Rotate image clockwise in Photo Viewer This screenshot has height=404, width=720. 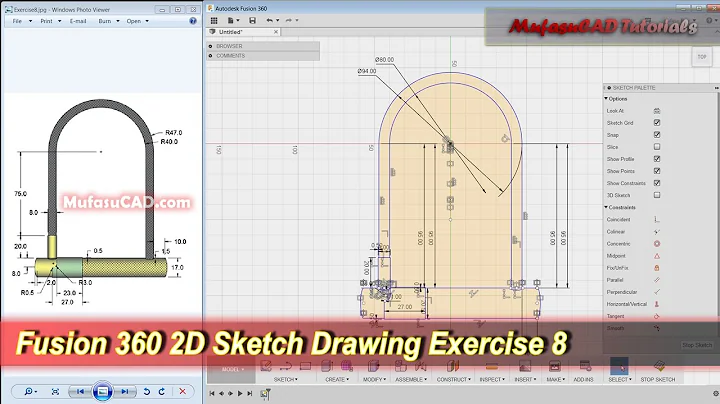pos(162,392)
